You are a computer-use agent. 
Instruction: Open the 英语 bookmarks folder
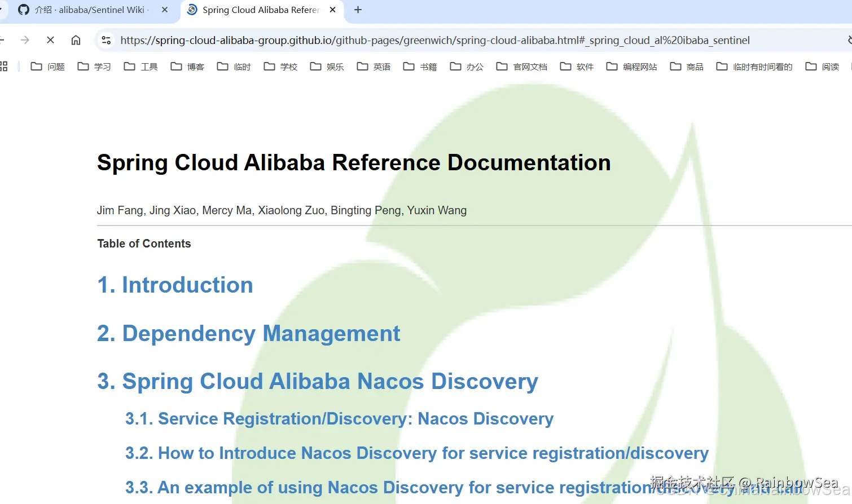pos(374,67)
